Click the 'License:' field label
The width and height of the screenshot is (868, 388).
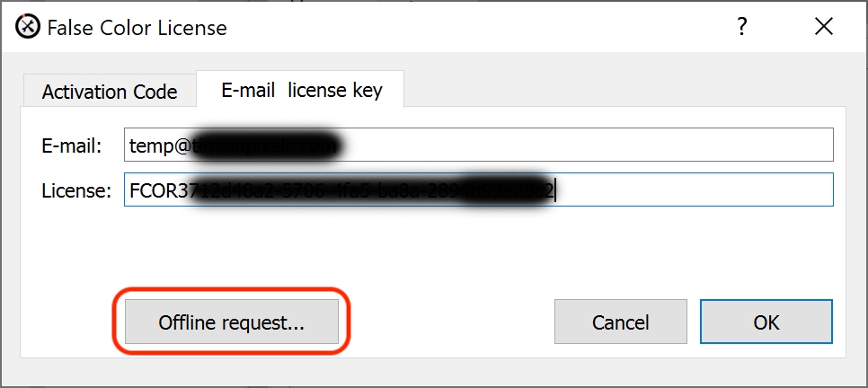tap(77, 190)
